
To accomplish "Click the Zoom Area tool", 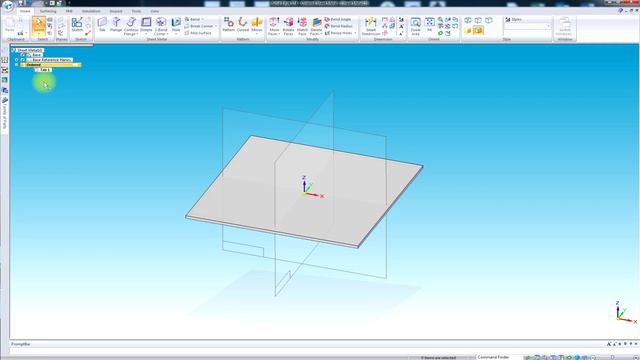I will [x=416, y=25].
